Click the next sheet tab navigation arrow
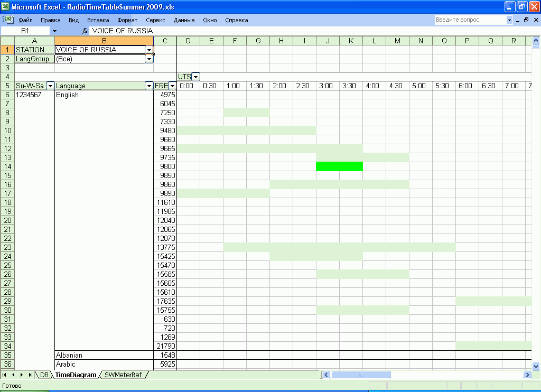Screen dimensions: 541x392 22,375
